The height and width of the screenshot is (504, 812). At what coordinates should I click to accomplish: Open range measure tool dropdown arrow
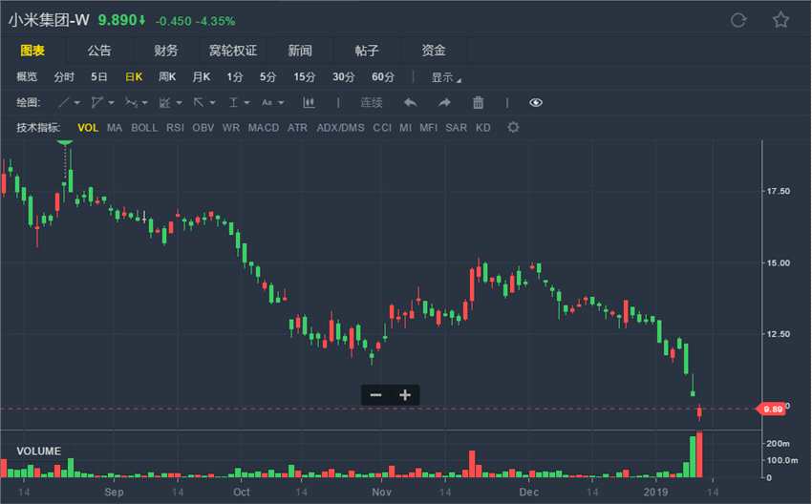click(246, 103)
